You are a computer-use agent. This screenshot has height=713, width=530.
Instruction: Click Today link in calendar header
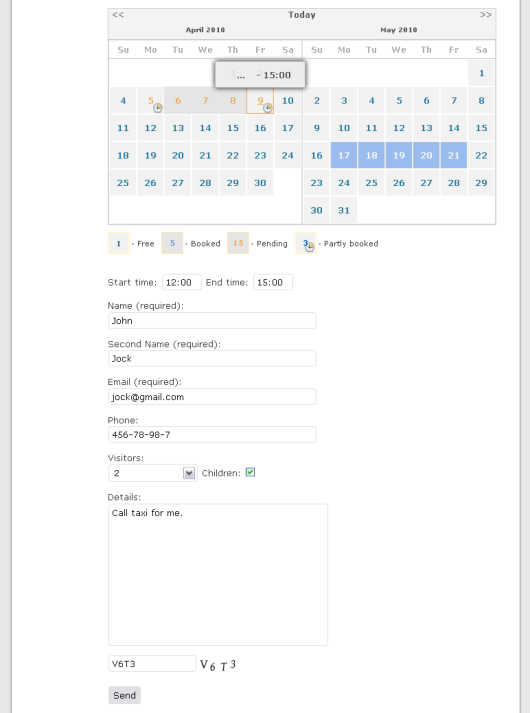pos(302,15)
